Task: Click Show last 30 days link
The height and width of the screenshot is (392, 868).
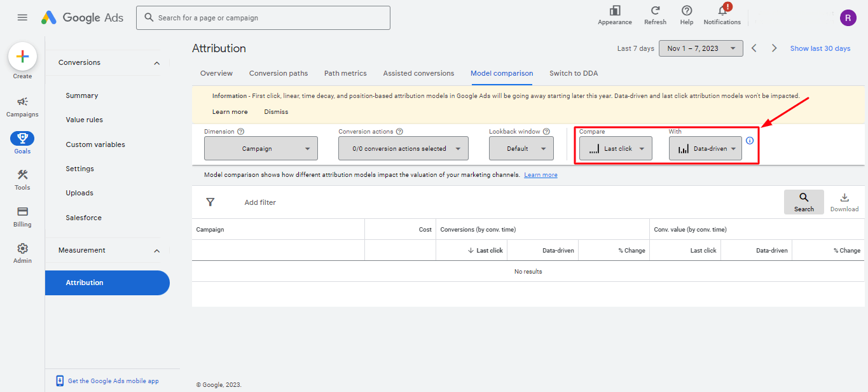Action: coord(820,48)
